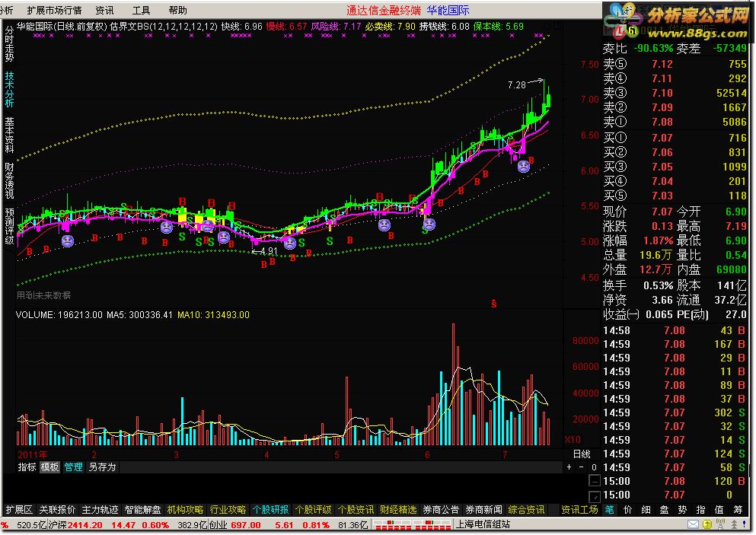Screen dimensions: 756x535
Task: Click the sad-face marker at early June breakout
Action: pyautogui.click(x=429, y=224)
